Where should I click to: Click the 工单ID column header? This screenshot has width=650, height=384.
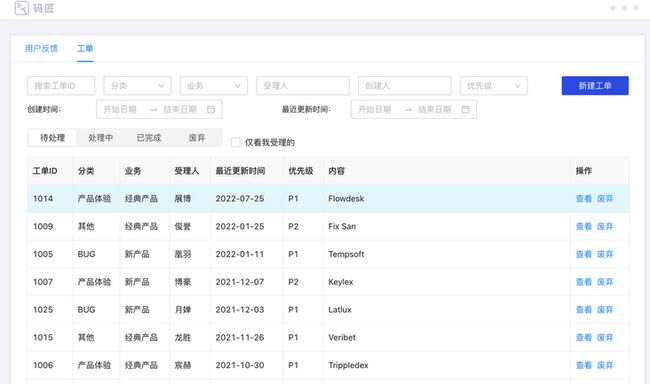point(50,171)
